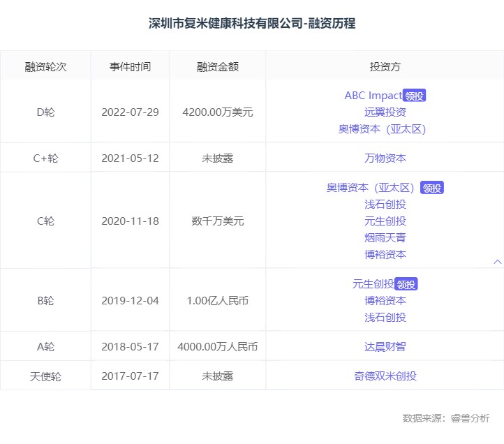Screen dimensions: 504x444
Task: Click amount 数千万美元
Action: click(x=218, y=221)
